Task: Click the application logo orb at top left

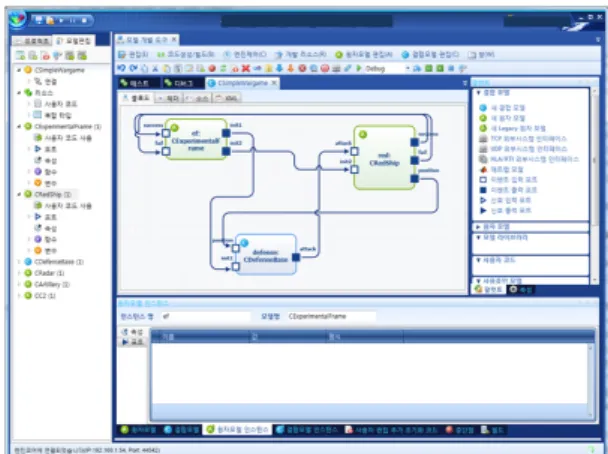Action: (x=17, y=19)
